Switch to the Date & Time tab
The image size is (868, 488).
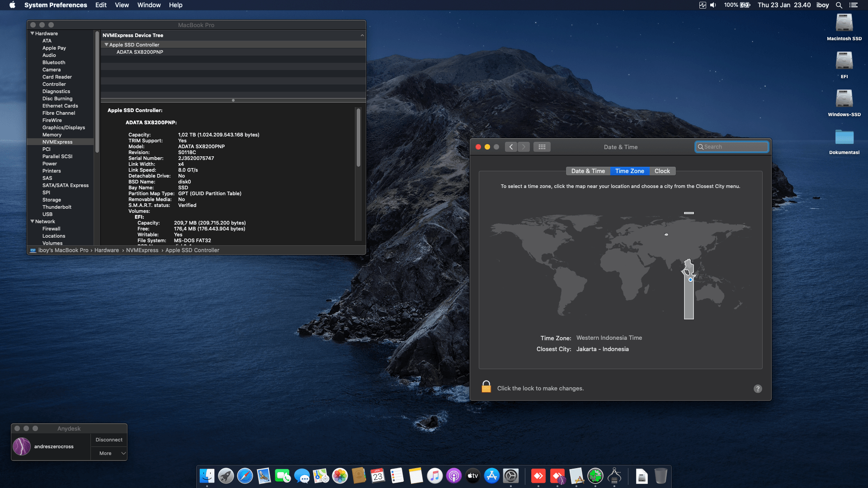pos(588,171)
